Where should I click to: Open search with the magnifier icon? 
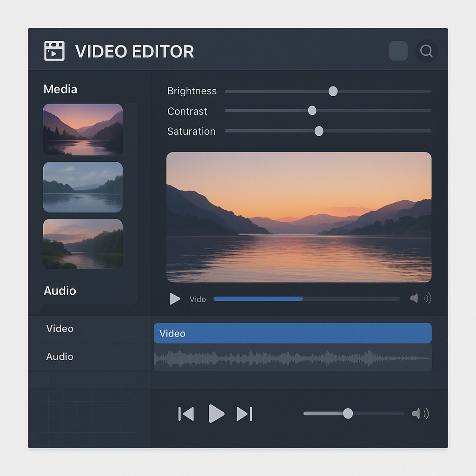coord(427,51)
